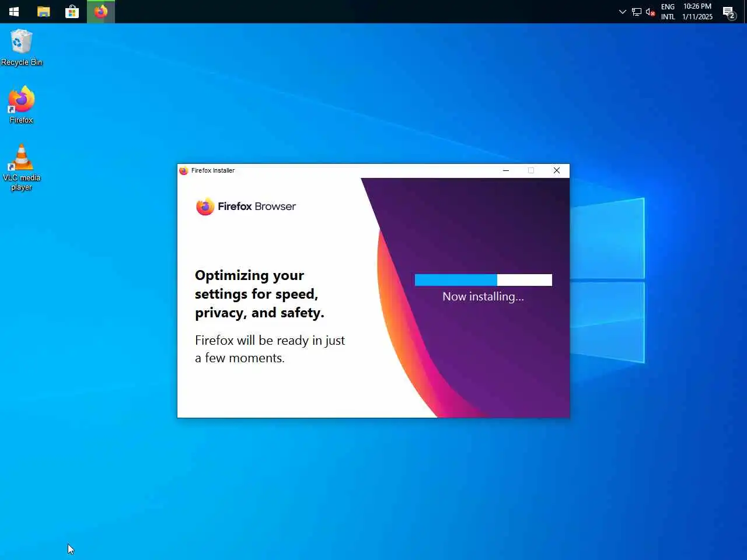Activate the Firefox Installer taskbar button
Screen dimensions: 747x560
click(x=101, y=12)
